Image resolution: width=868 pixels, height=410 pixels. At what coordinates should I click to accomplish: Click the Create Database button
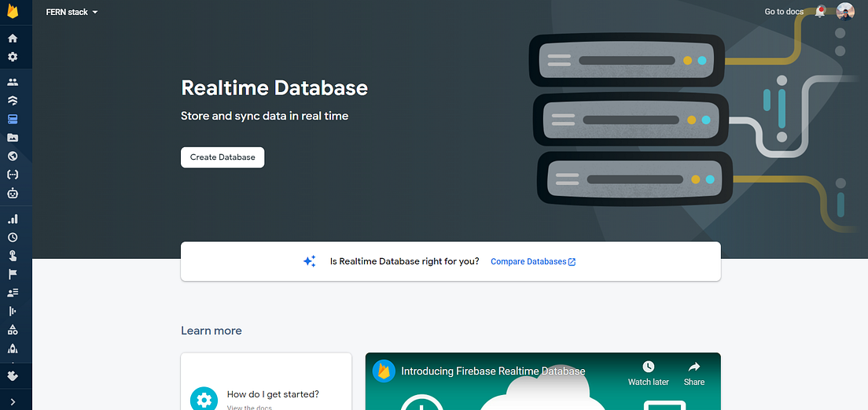click(x=223, y=157)
